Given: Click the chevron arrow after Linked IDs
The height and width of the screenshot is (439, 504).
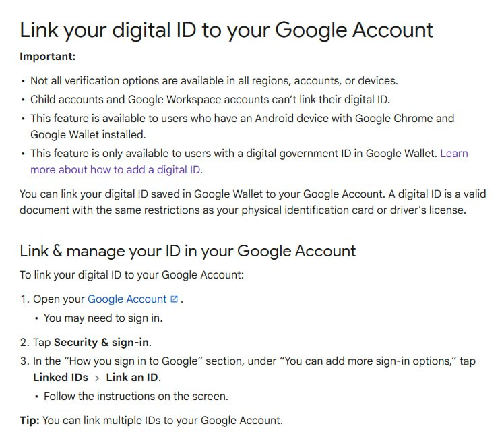Looking at the screenshot, I should coord(97,378).
